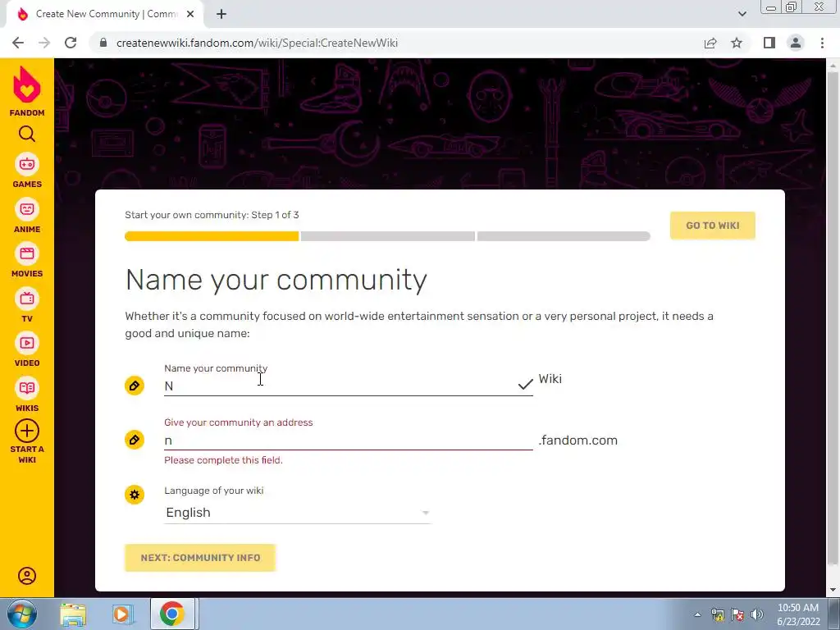Open Windows Explorer from taskbar
Viewport: 840px width, 630px height.
click(x=73, y=614)
